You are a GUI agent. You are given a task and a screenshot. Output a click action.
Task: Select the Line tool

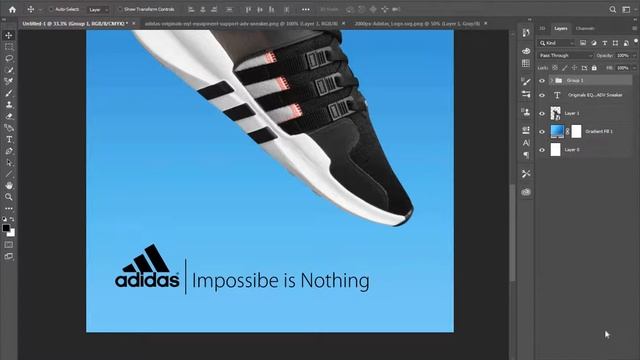[x=9, y=174]
